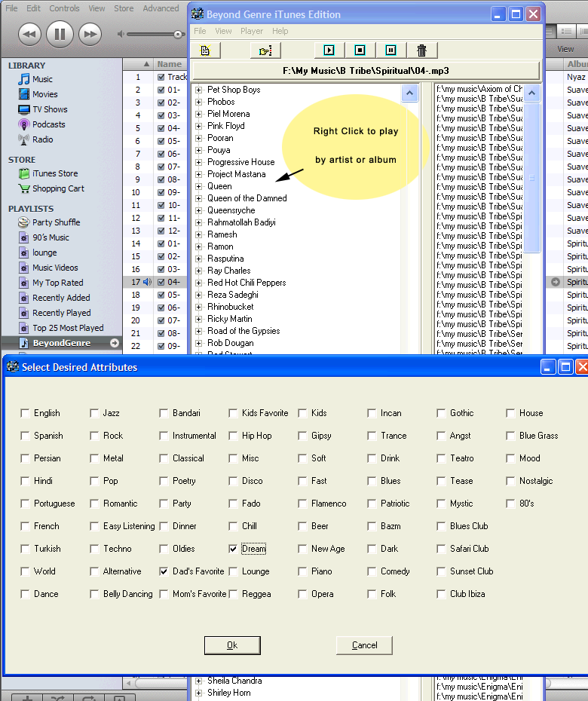This screenshot has height=701, width=588.
Task: Skip to next track in iTunes
Action: 90,35
